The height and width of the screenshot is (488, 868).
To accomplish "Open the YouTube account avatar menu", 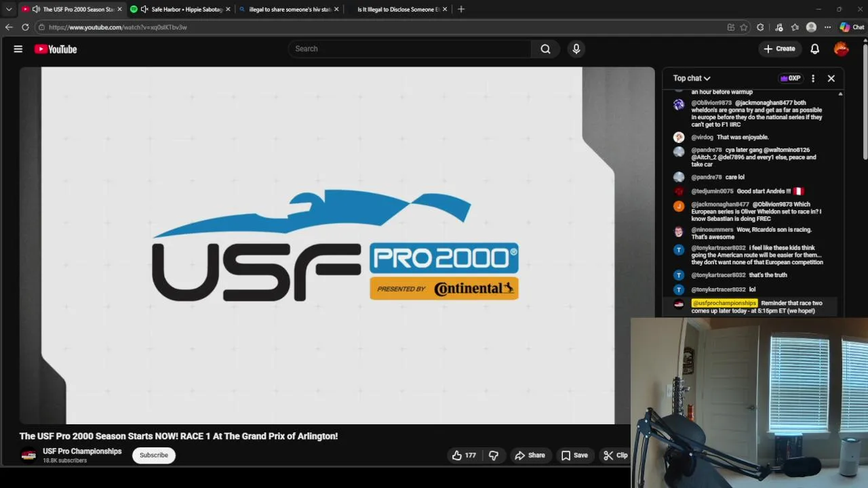I will coord(841,49).
